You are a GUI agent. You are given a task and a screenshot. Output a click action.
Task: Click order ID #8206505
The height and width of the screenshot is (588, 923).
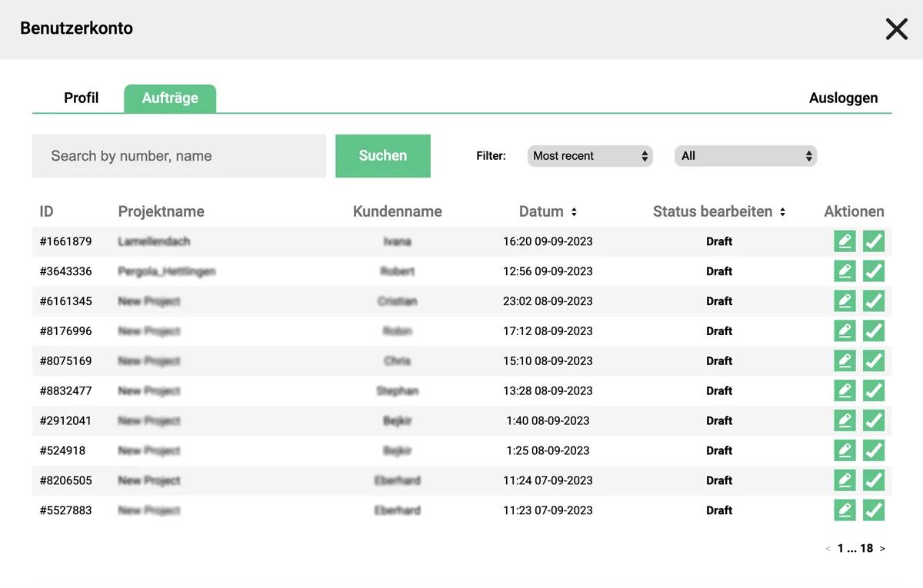point(65,481)
